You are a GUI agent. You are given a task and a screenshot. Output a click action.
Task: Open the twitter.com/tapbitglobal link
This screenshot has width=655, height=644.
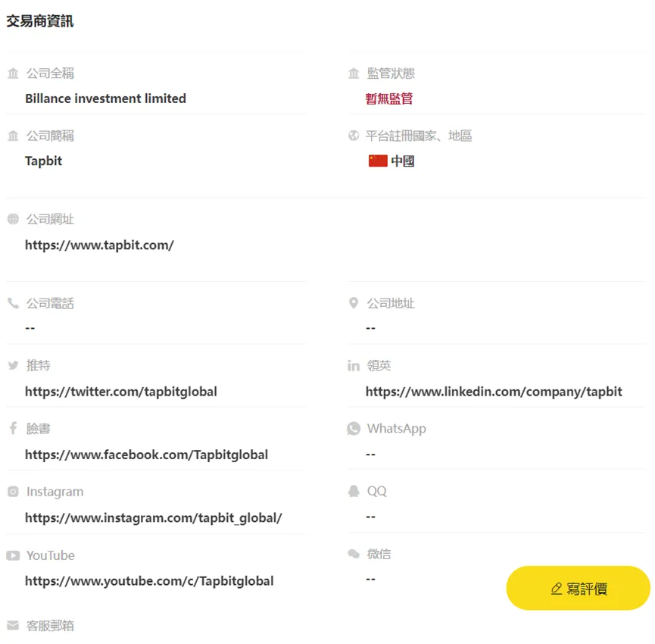121,392
